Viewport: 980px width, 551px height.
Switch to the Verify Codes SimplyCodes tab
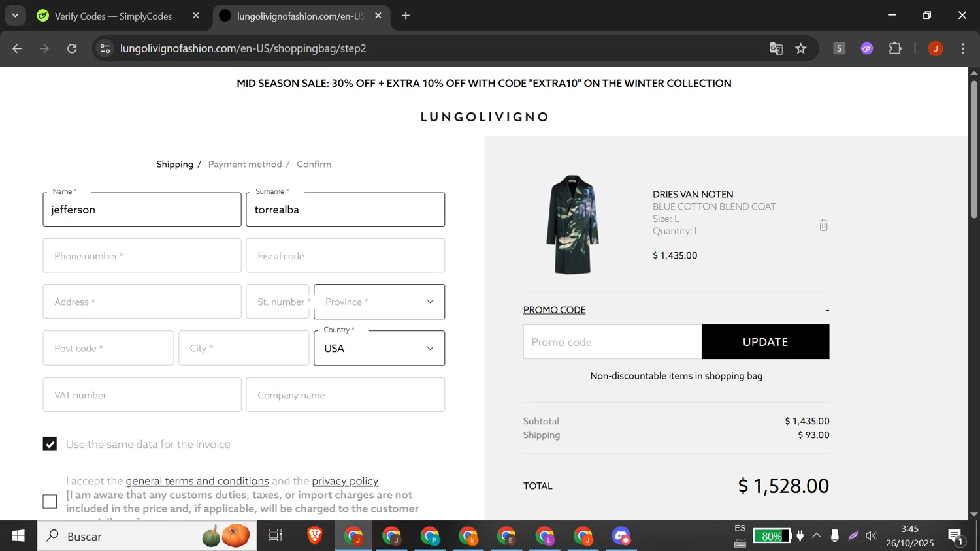(114, 16)
